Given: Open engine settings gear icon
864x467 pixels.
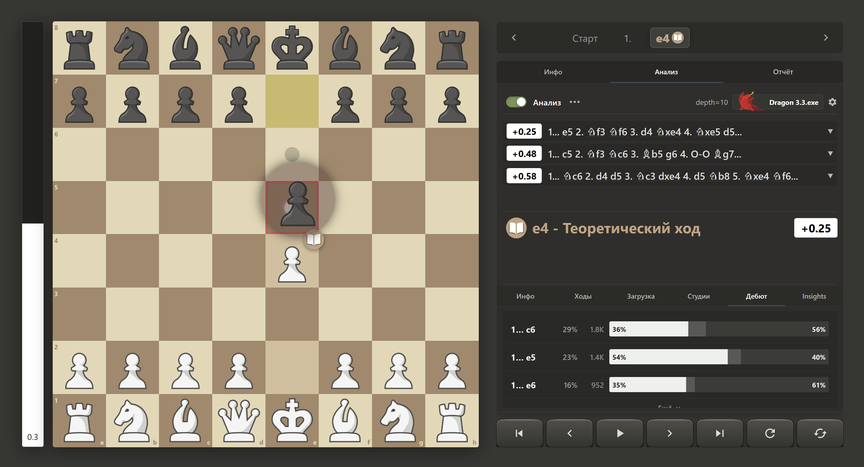Looking at the screenshot, I should click(832, 102).
